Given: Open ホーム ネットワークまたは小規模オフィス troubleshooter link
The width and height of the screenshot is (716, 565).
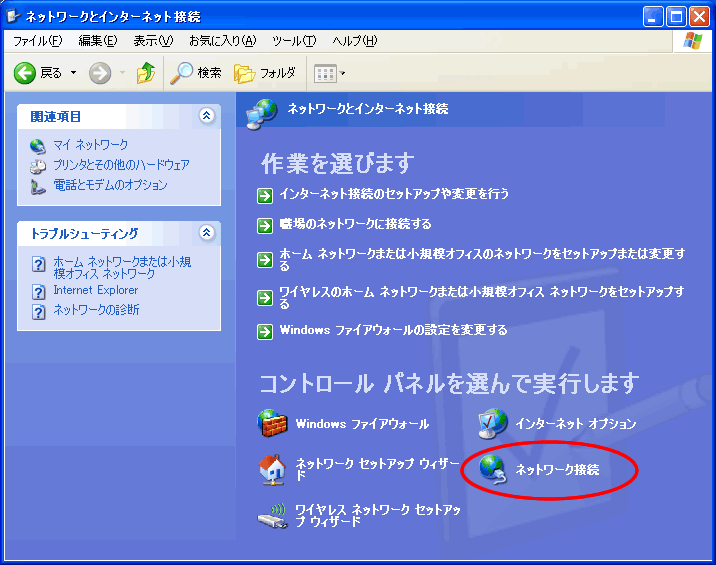Looking at the screenshot, I should [x=122, y=268].
